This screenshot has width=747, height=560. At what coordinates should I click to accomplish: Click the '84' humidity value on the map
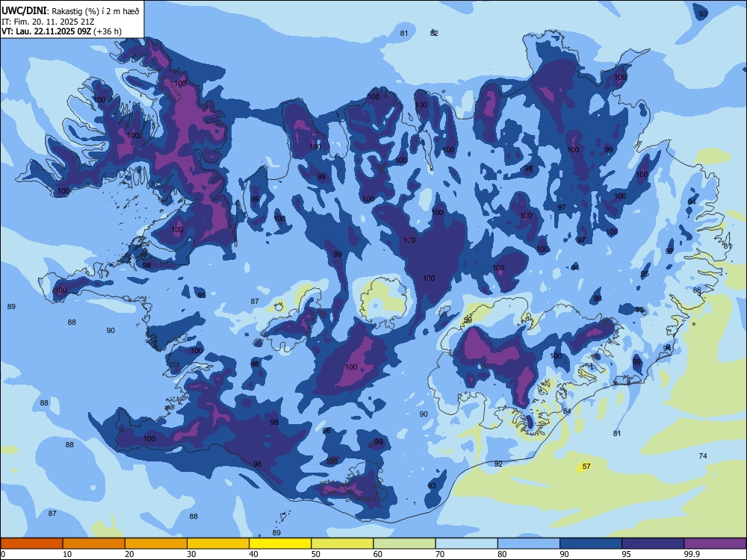pos(566,411)
